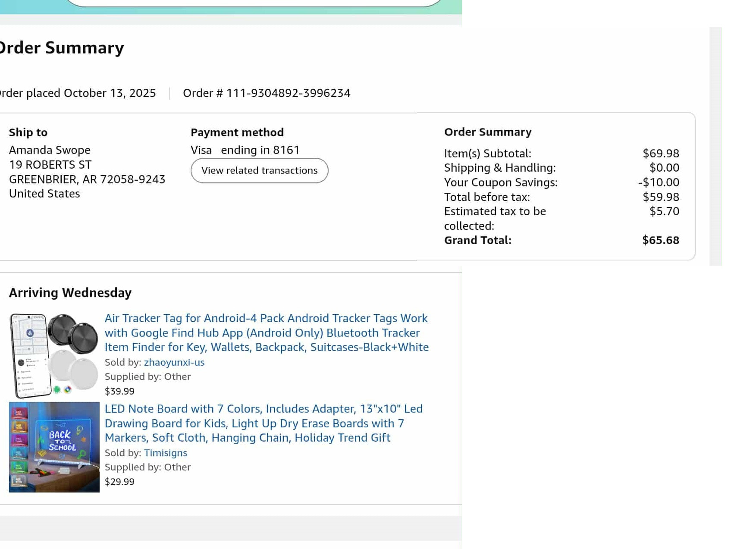This screenshot has height=549, width=756.
Task: Click the estimated tax amount $5.70
Action: point(664,211)
